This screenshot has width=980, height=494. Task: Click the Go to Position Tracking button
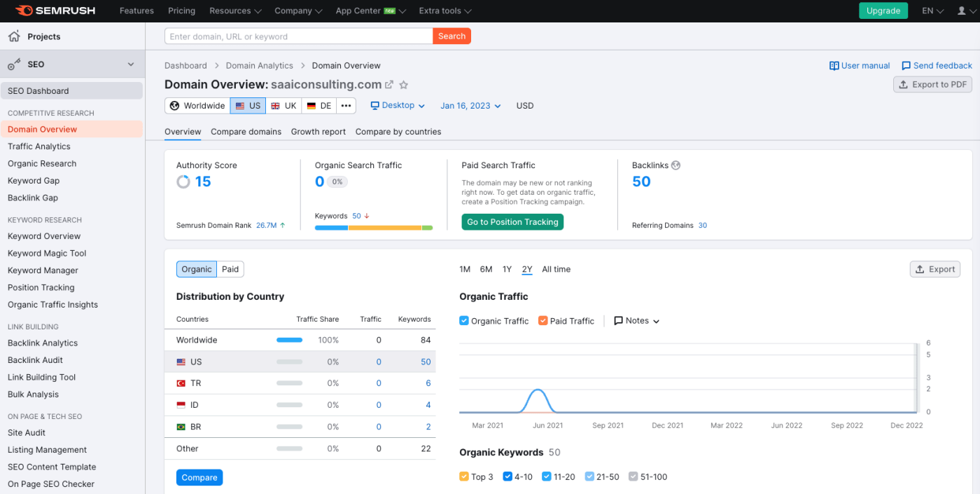pos(512,221)
